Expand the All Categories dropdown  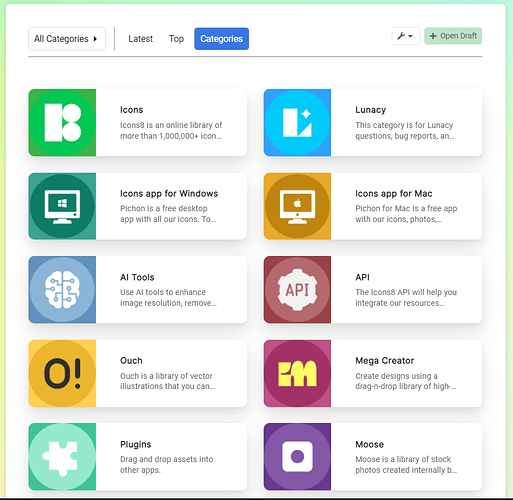67,39
